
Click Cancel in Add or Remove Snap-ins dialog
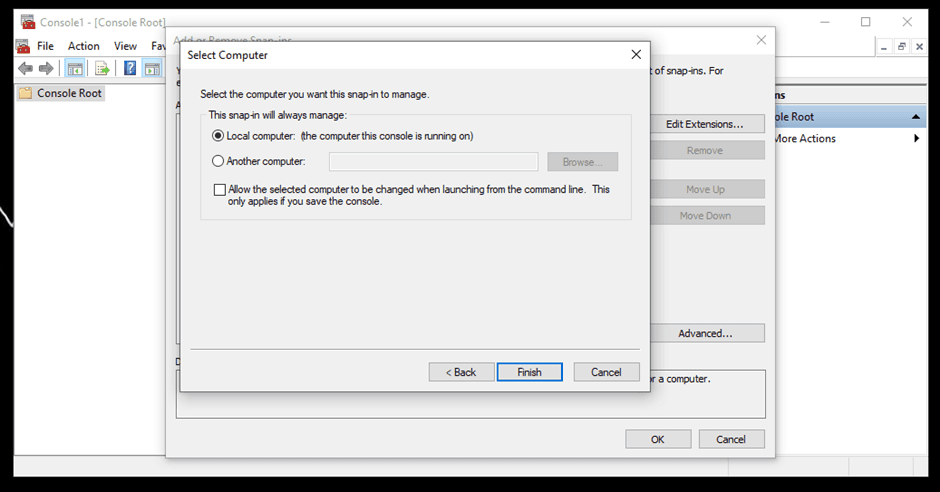731,439
